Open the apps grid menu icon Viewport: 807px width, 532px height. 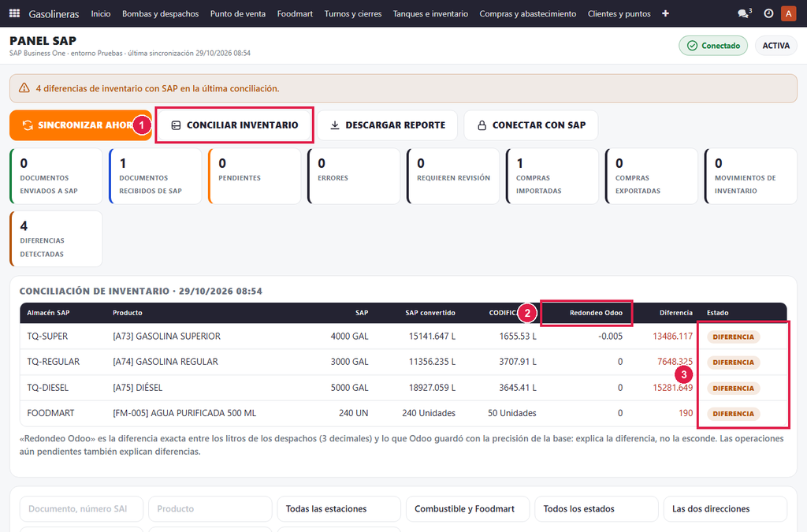pyautogui.click(x=14, y=13)
